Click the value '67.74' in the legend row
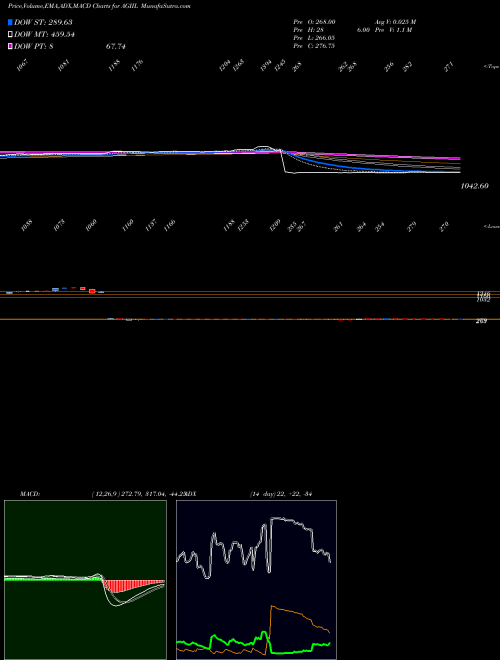Viewport: 500px width, 660px height. pos(116,47)
